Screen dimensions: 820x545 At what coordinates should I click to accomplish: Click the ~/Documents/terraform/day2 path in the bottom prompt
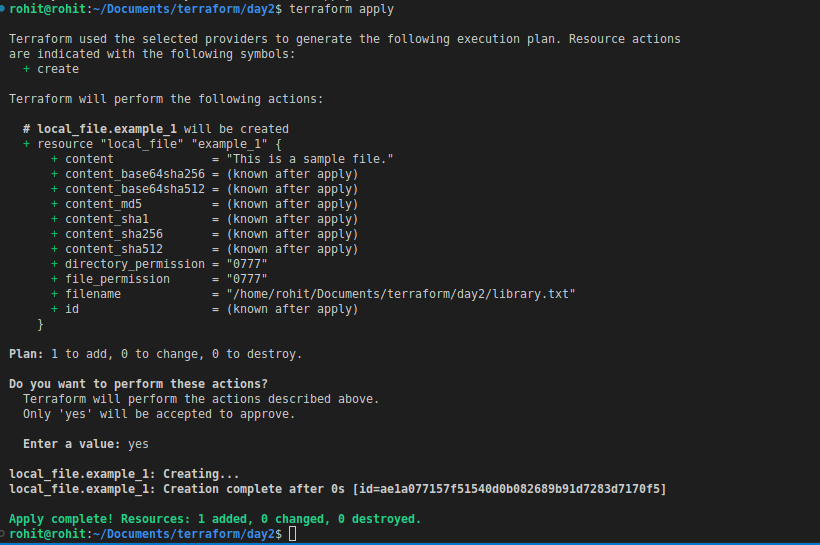(x=184, y=534)
